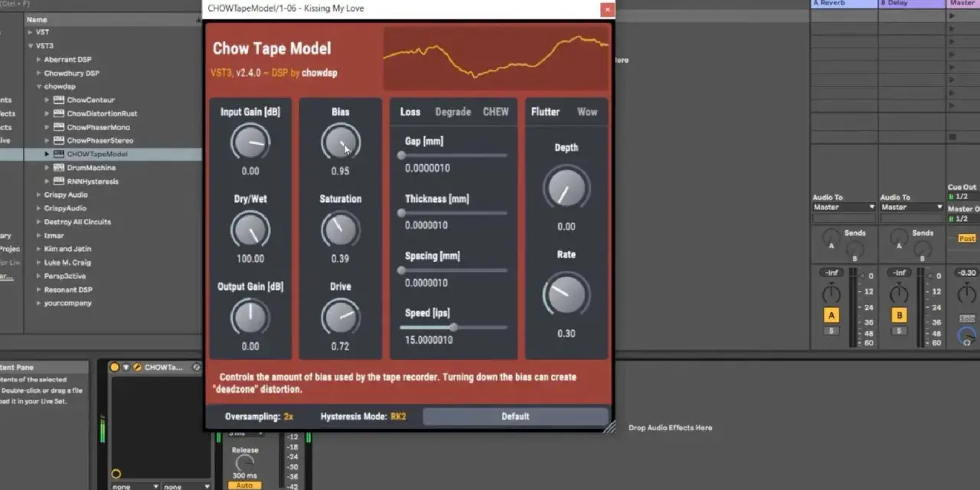Viewport: 980px width, 490px height.
Task: Open the B Delay Audio To Master dropdown
Action: click(911, 207)
